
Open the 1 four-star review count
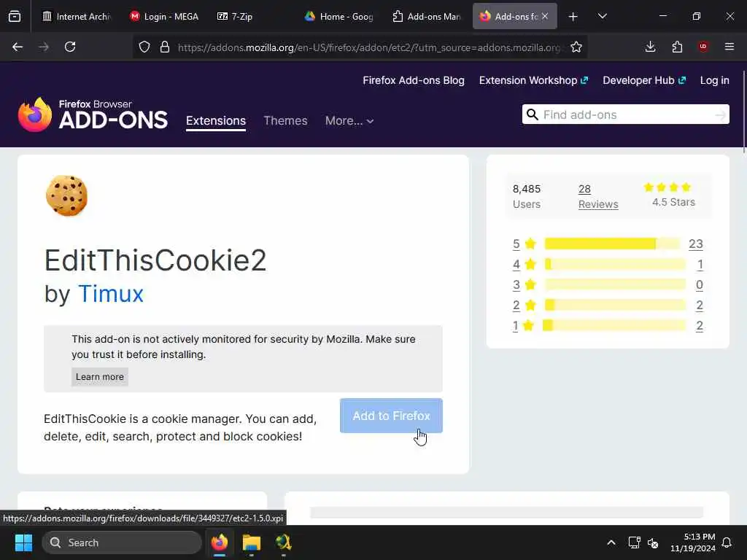click(700, 264)
